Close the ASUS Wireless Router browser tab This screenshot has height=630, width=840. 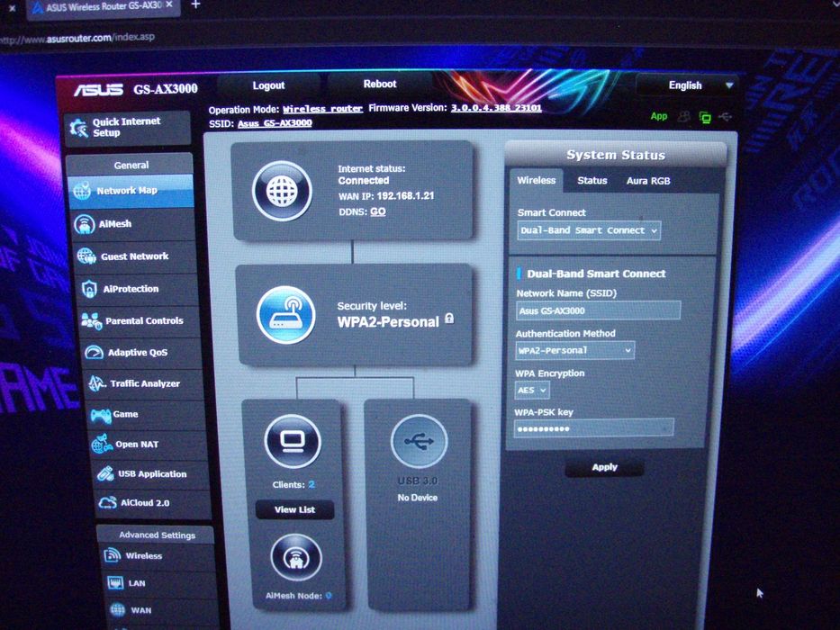[x=169, y=4]
